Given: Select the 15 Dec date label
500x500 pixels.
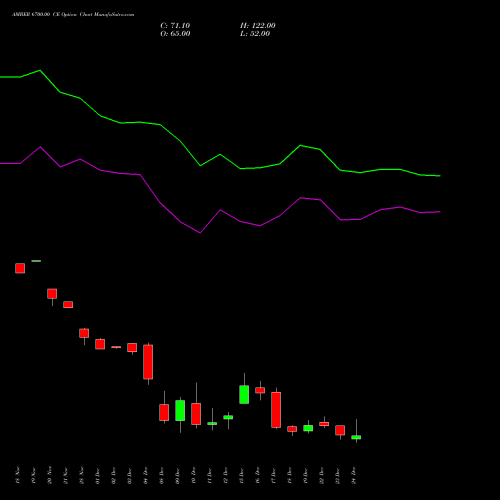Looking at the screenshot, I should 242,475.
